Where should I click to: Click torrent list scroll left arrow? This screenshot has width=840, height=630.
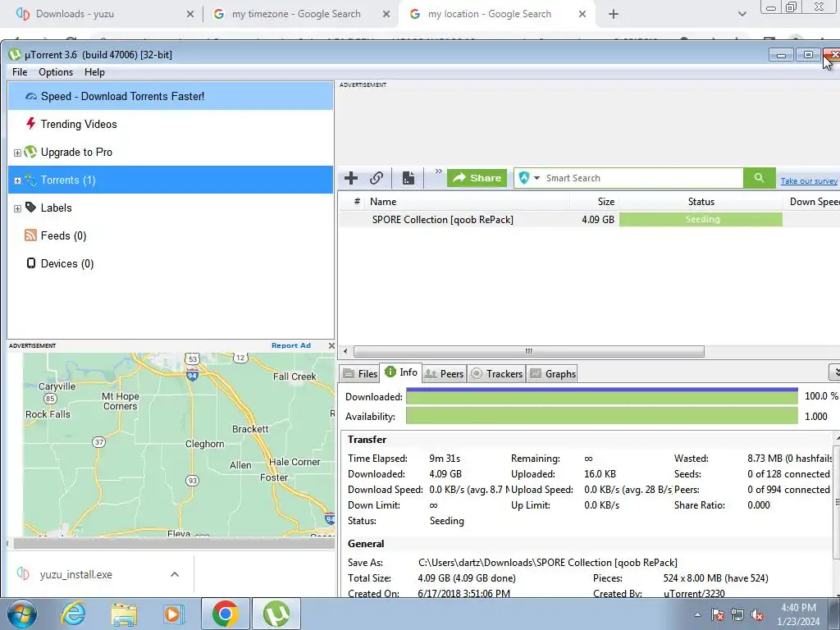pos(345,351)
